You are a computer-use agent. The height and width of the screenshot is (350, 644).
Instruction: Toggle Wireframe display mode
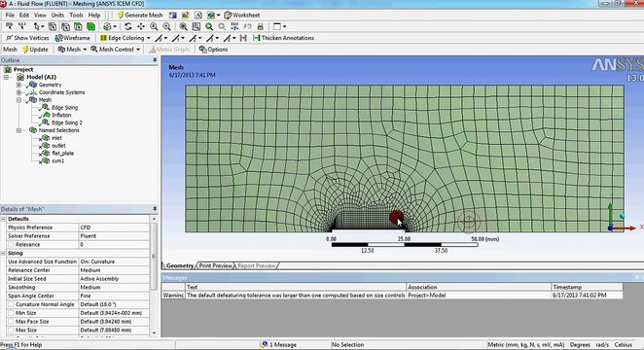pos(72,38)
